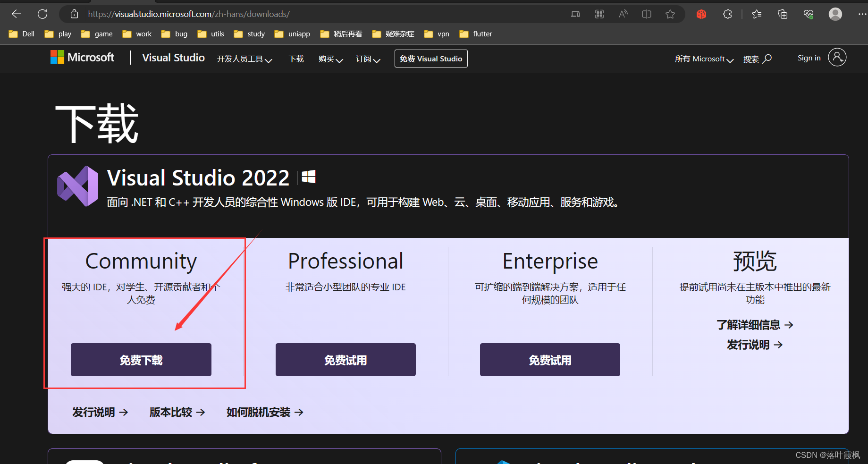Click the 预览 heading
868x464 pixels.
755,261
